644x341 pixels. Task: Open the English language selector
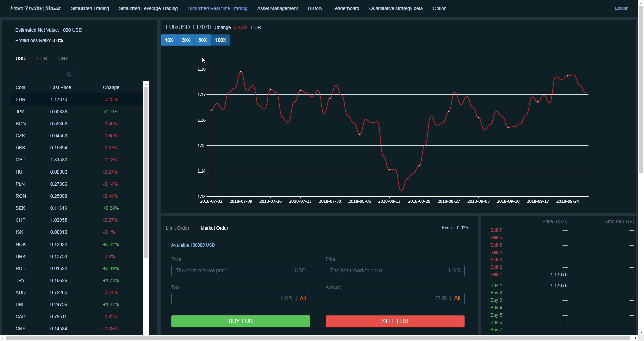click(621, 8)
